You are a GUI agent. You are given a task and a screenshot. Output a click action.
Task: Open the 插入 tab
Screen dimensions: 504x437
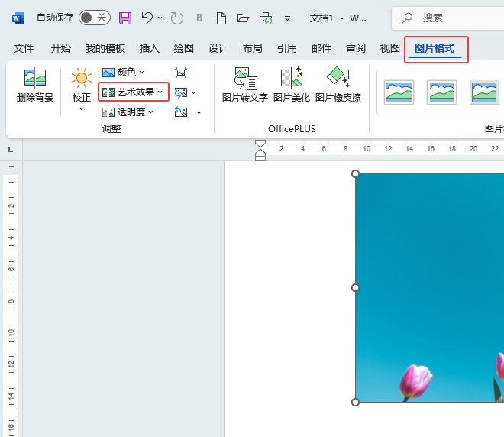150,49
